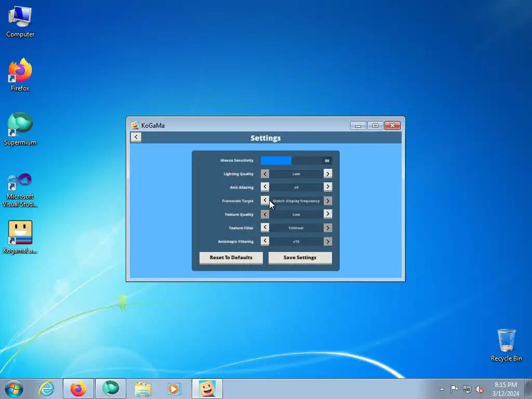Image resolution: width=532 pixels, height=399 pixels.
Task: Open Windows Explorer from taskbar
Action: (143, 389)
